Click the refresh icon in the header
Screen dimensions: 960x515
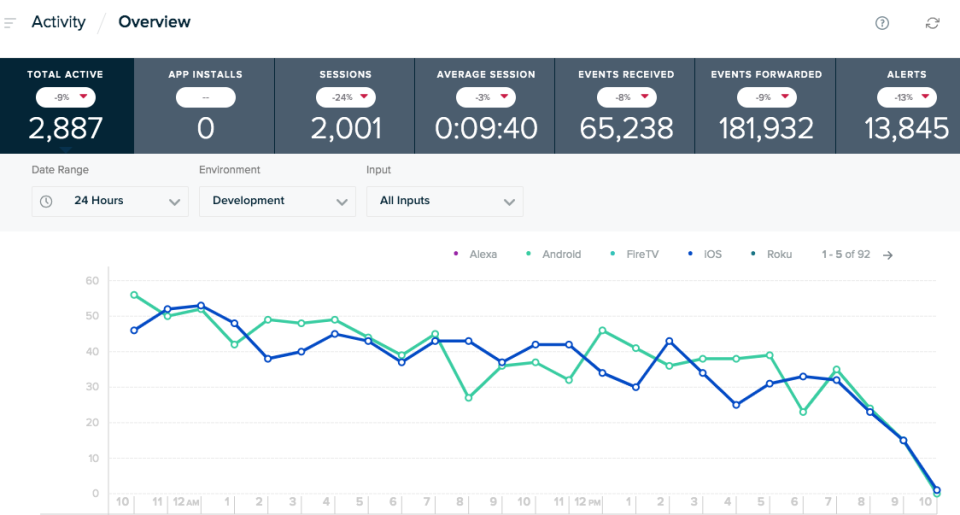click(932, 23)
